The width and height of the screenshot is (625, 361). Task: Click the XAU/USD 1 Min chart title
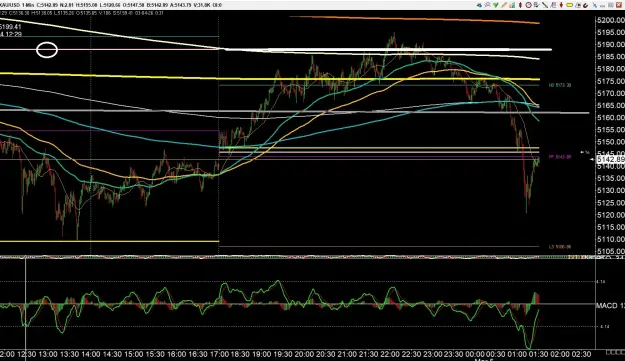(x=16, y=5)
